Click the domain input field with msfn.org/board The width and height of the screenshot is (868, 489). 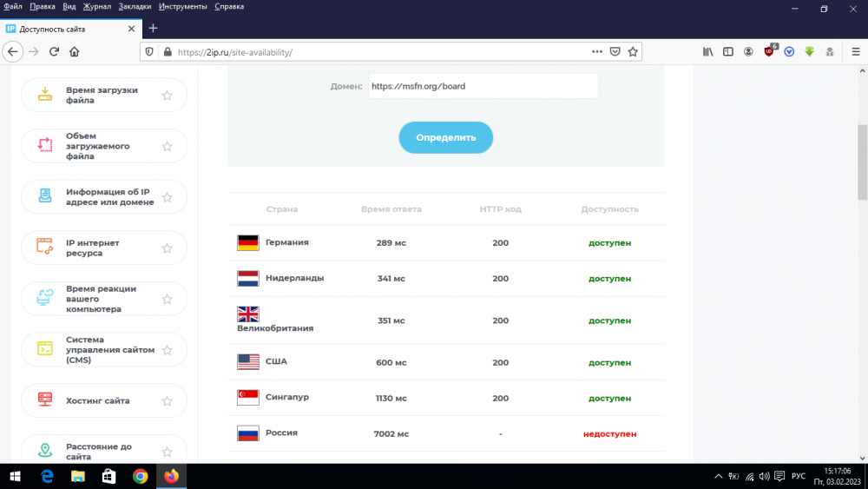pyautogui.click(x=483, y=86)
